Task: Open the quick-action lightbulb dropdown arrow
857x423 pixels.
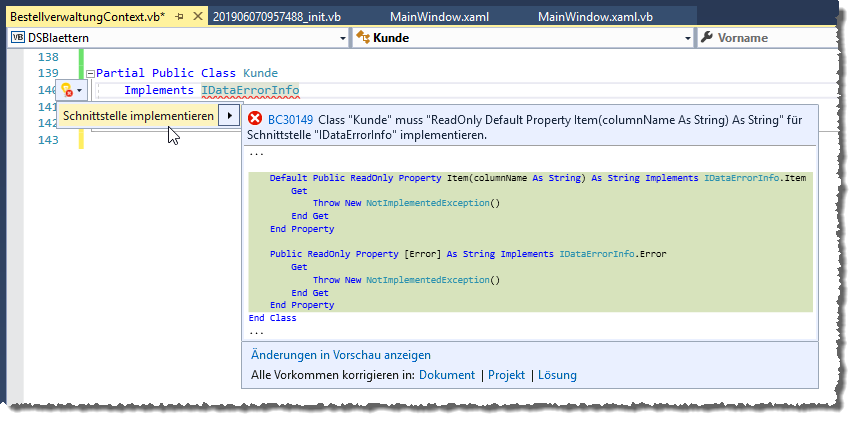Action: (x=80, y=91)
